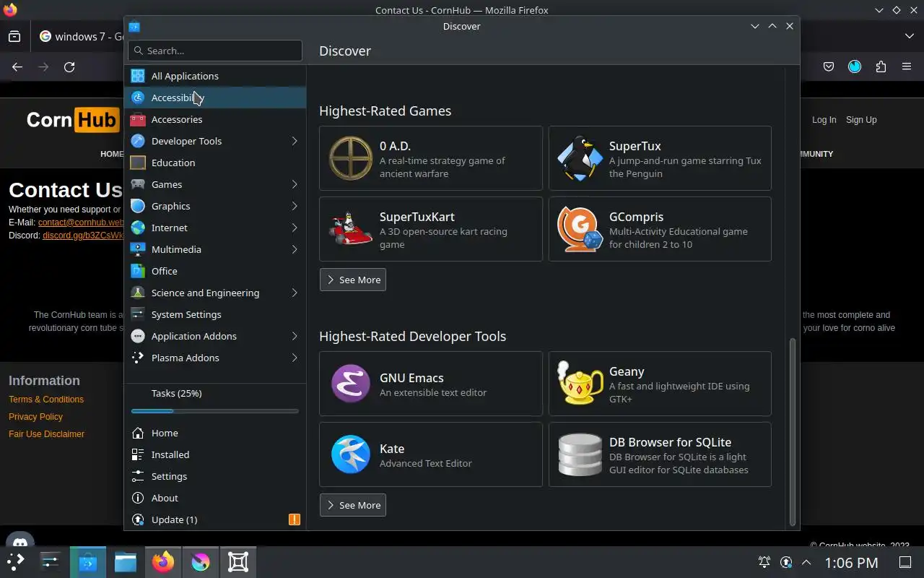The height and width of the screenshot is (578, 924).
Task: Click the Discover vertical scrollbar
Action: point(792,432)
